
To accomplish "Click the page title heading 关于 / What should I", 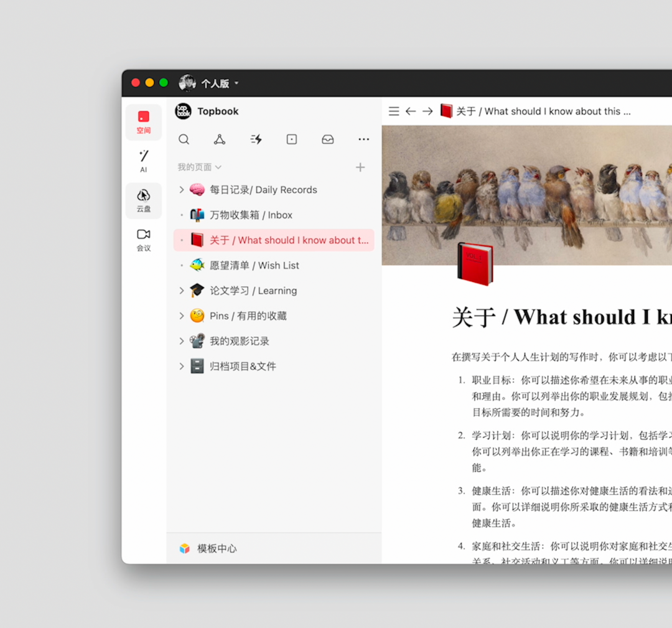I will click(x=562, y=317).
